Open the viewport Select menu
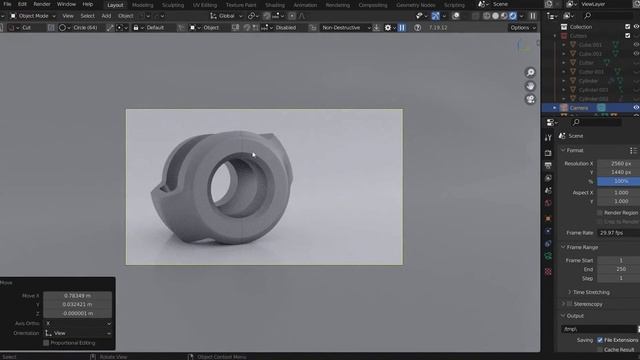 tap(87, 16)
